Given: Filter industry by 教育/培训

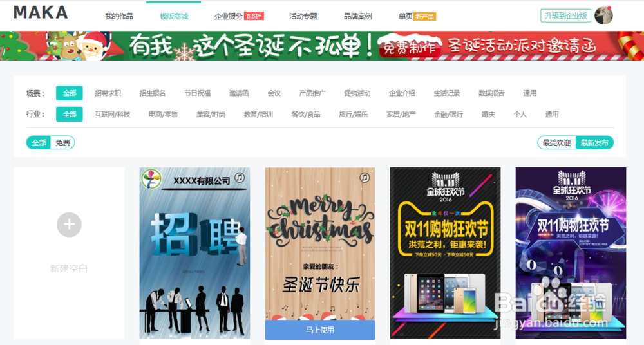Looking at the screenshot, I should 258,114.
